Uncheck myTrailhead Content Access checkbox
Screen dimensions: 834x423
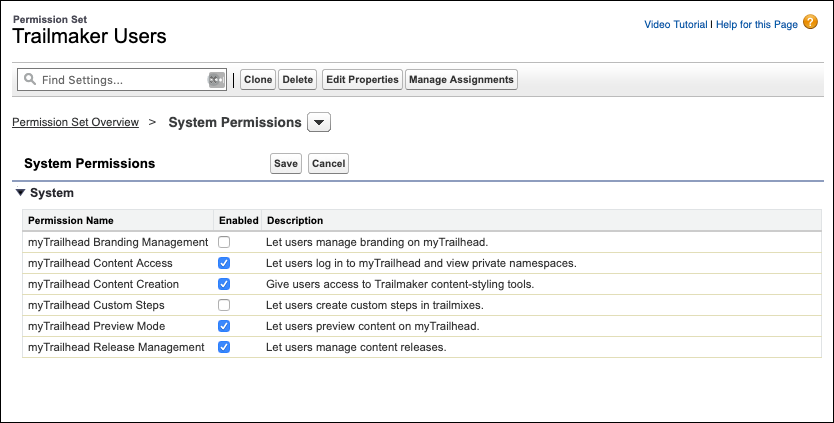(x=224, y=263)
